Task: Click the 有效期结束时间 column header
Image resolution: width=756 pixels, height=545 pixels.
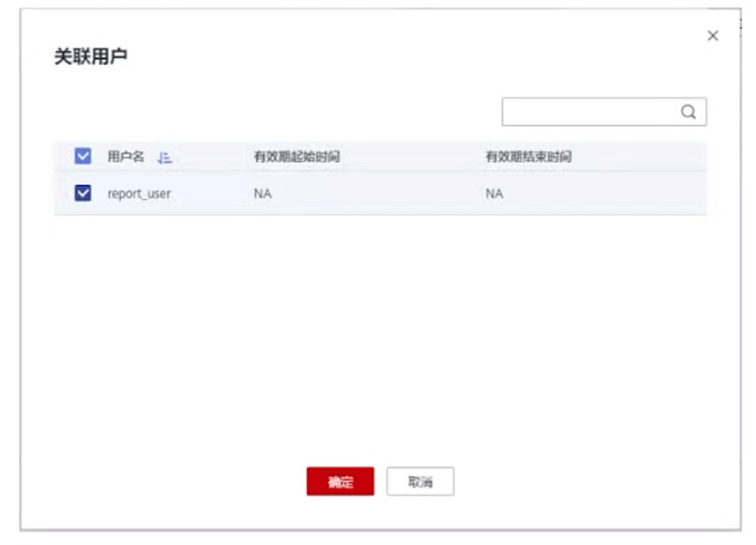Action: coord(528,157)
